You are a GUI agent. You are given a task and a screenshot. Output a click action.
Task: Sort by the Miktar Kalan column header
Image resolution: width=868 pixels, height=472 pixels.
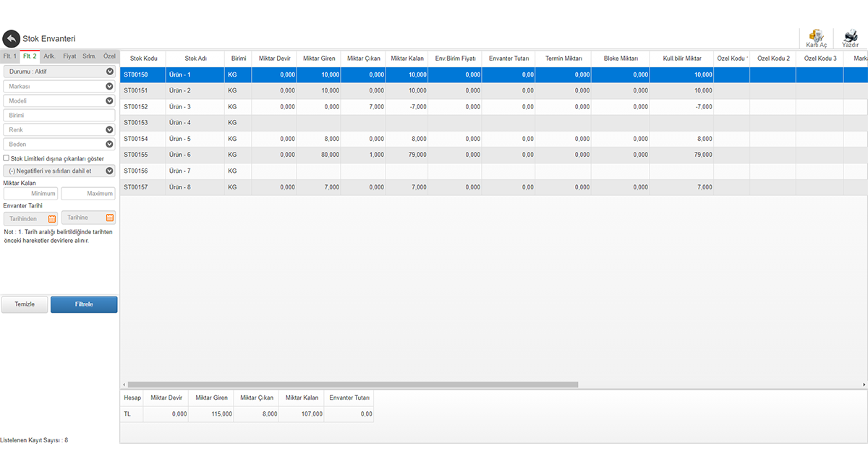[x=407, y=59]
